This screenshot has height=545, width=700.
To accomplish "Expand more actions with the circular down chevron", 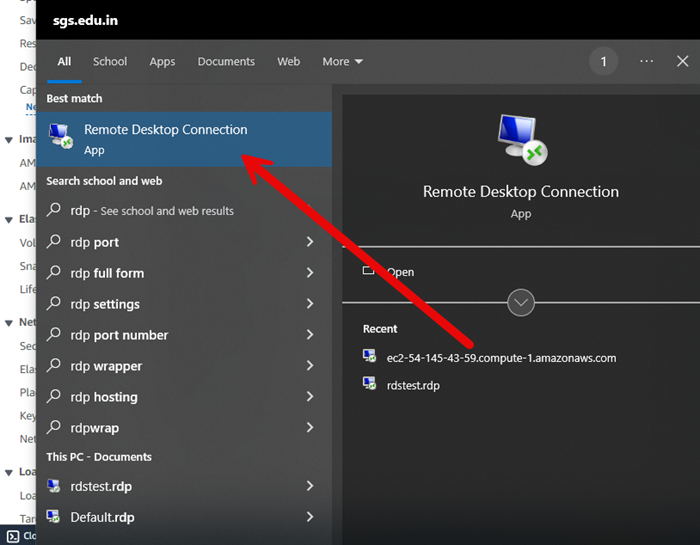I will (521, 303).
